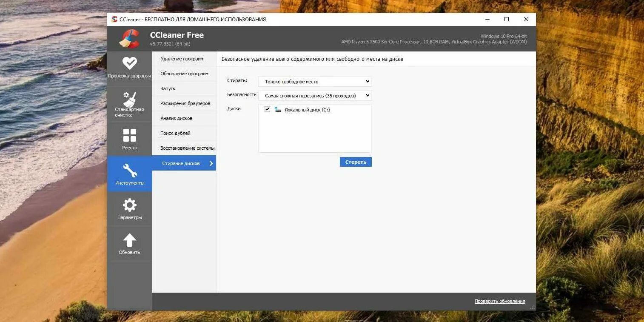The height and width of the screenshot is (322, 644).
Task: Click the local disk C: drive icon
Action: 278,110
